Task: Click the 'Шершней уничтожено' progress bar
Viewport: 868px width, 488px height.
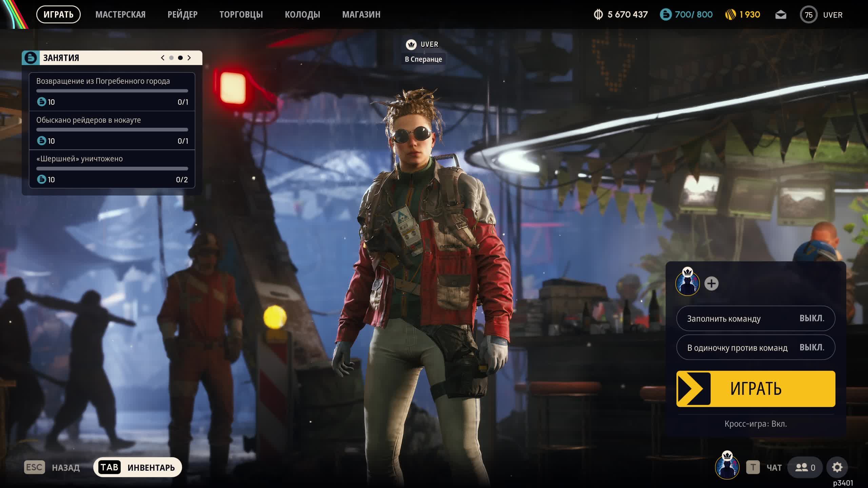Action: click(x=112, y=168)
